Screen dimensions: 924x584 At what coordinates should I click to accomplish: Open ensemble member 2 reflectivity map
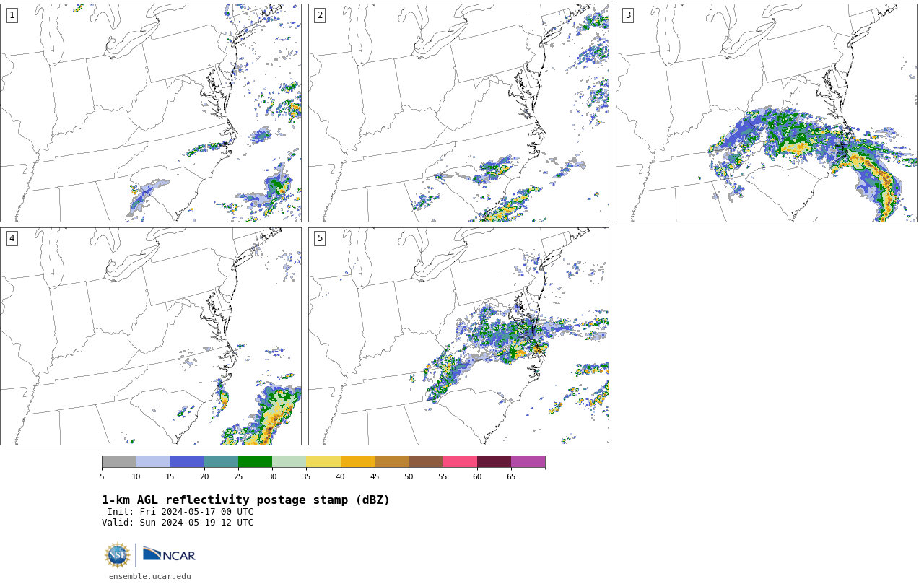point(458,113)
